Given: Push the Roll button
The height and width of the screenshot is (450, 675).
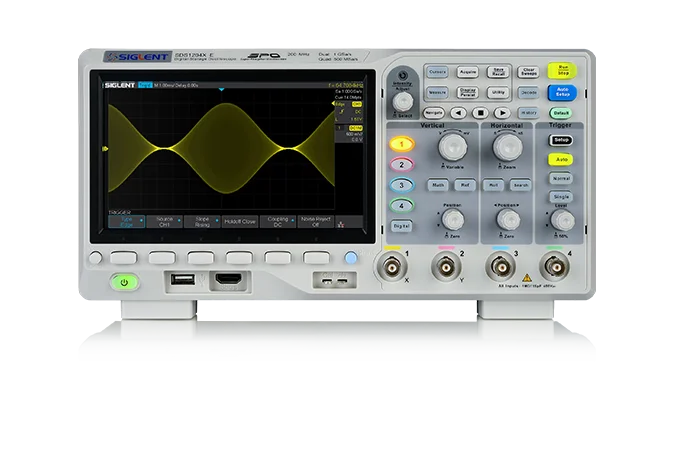Looking at the screenshot, I should click(493, 185).
